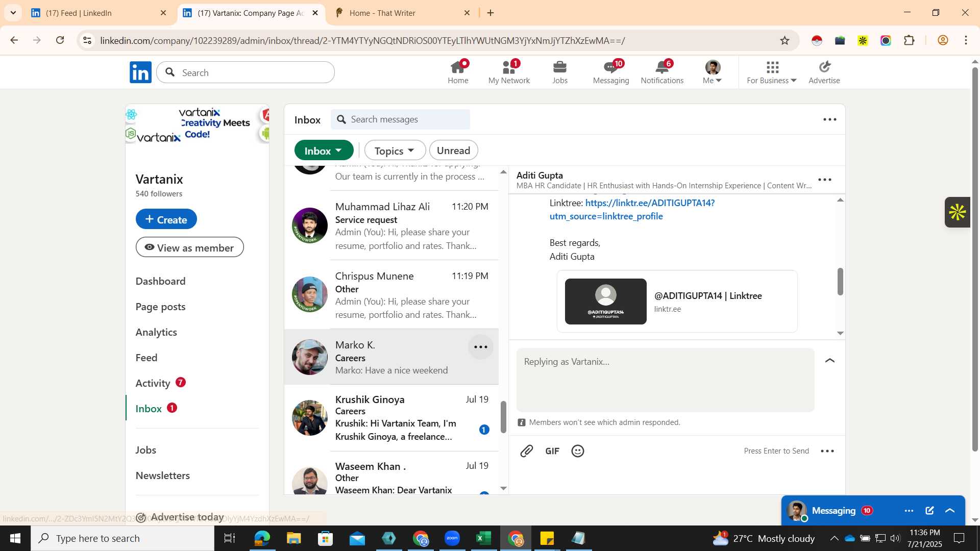Open Muhammad Lihaz Ali conversation

point(391,226)
